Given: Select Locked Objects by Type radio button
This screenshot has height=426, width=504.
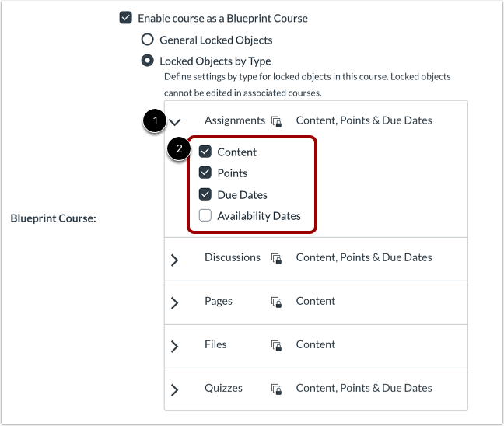Looking at the screenshot, I should [x=148, y=61].
